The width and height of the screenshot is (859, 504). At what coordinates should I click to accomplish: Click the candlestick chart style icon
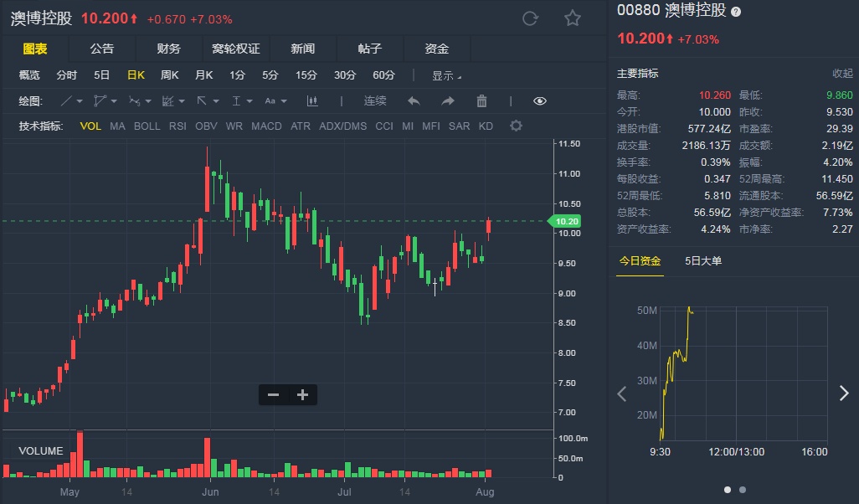(x=313, y=101)
